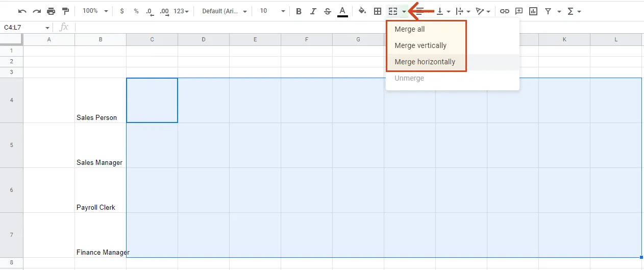This screenshot has height=270, width=644.
Task: Open the font size 10 dropdown
Action: pos(272,11)
